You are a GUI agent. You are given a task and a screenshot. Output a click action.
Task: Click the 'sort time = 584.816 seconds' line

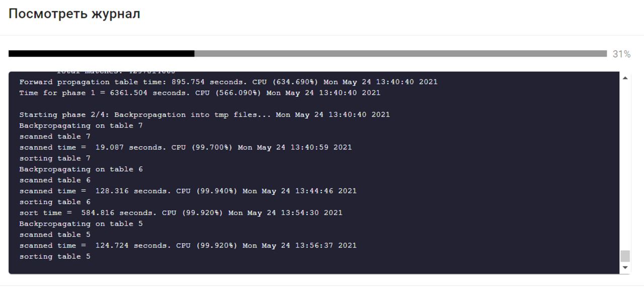(181, 213)
